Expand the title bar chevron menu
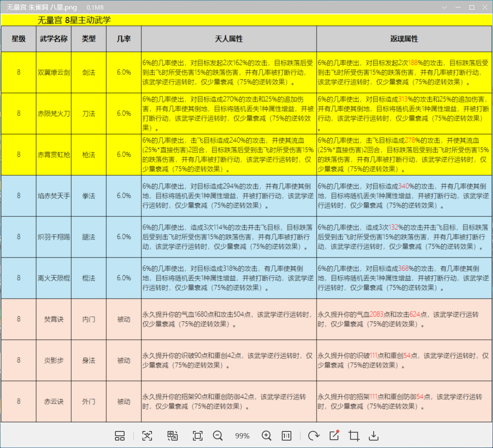This screenshot has height=448, width=493. 444,7
